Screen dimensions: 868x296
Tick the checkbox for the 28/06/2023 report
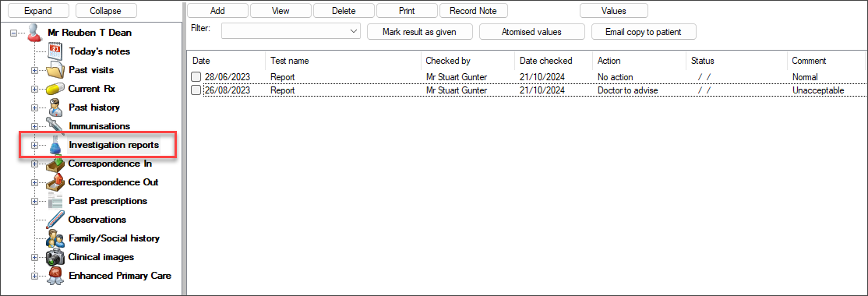click(x=196, y=77)
